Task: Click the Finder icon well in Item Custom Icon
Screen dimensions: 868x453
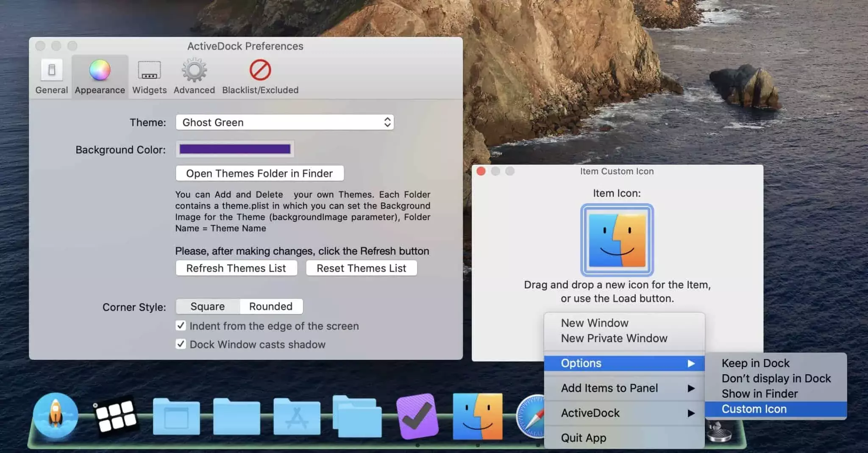Action: [617, 240]
